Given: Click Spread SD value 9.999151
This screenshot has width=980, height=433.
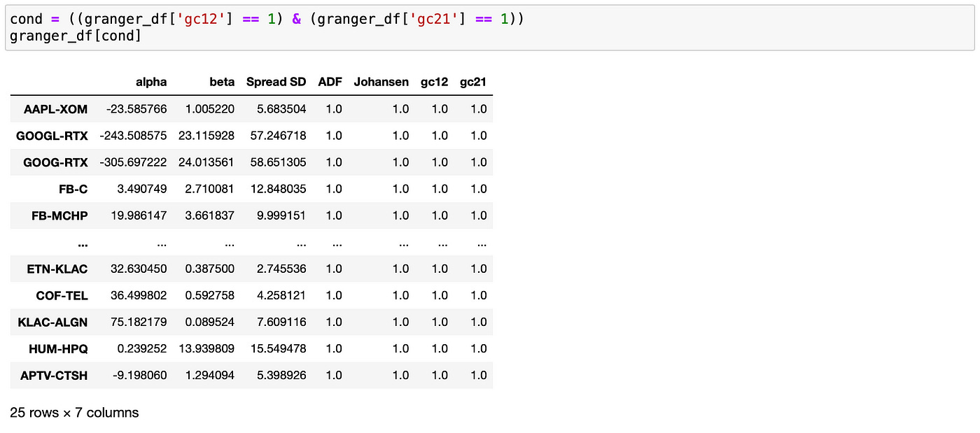Looking at the screenshot, I should [x=281, y=215].
